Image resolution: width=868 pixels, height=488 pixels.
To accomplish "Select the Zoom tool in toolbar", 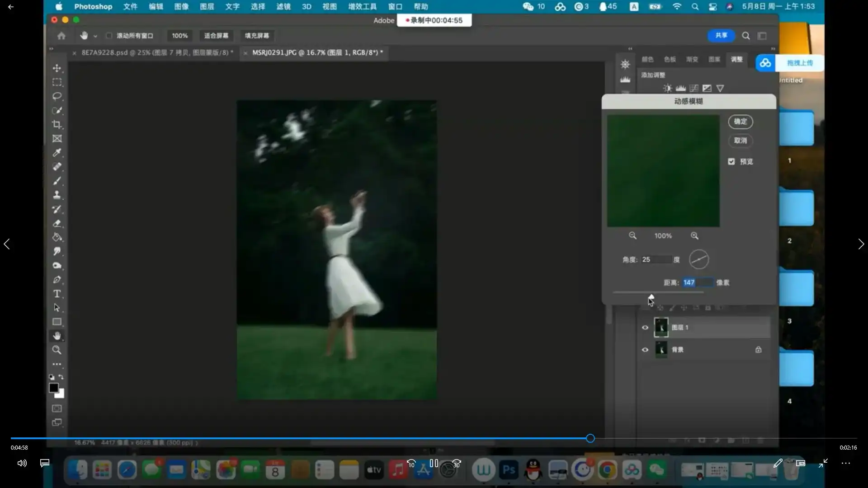I will pyautogui.click(x=57, y=350).
